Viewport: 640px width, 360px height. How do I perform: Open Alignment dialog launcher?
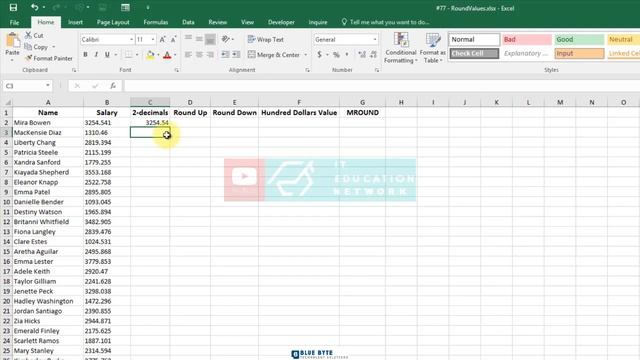[x=307, y=70]
